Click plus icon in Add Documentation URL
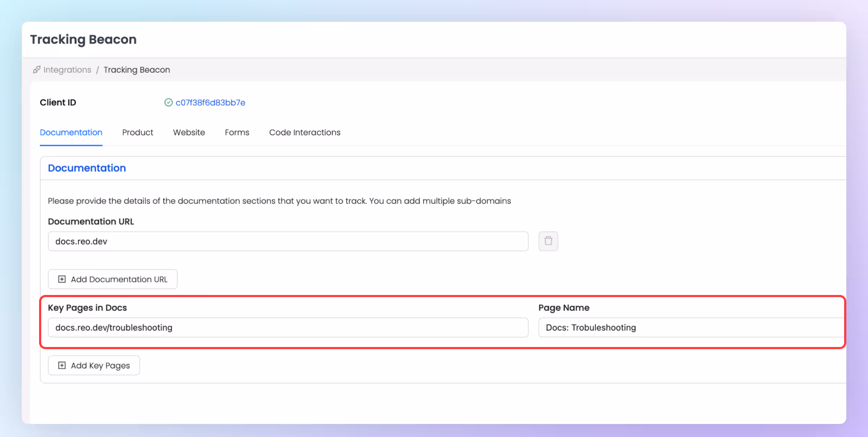 click(x=62, y=279)
